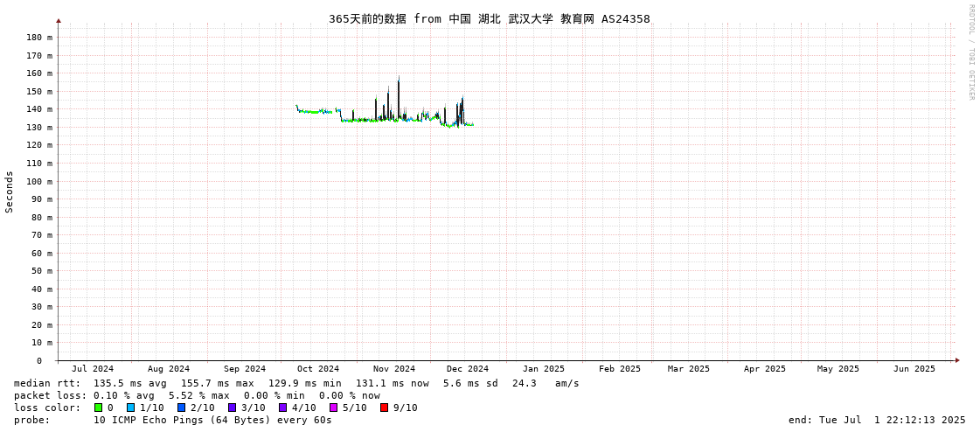
Task: Click the purple 4/10 loss swatch
Action: [x=283, y=408]
